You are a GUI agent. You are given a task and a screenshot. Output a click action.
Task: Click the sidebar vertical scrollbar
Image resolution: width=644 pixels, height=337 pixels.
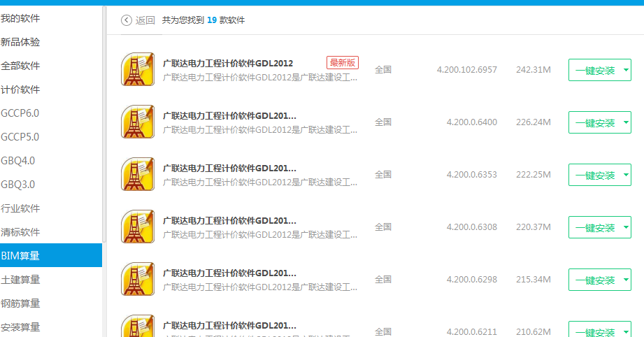coord(104,124)
